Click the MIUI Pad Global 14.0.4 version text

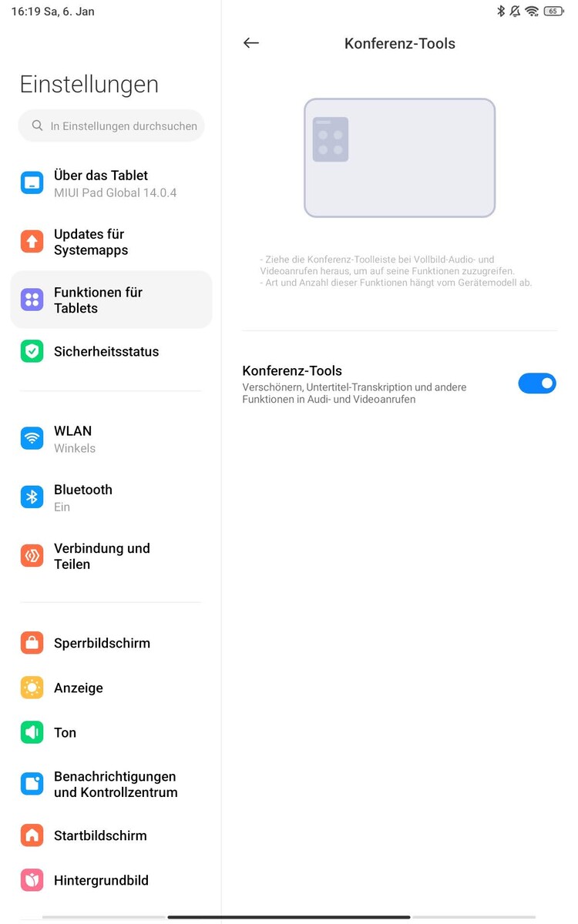pos(115,192)
